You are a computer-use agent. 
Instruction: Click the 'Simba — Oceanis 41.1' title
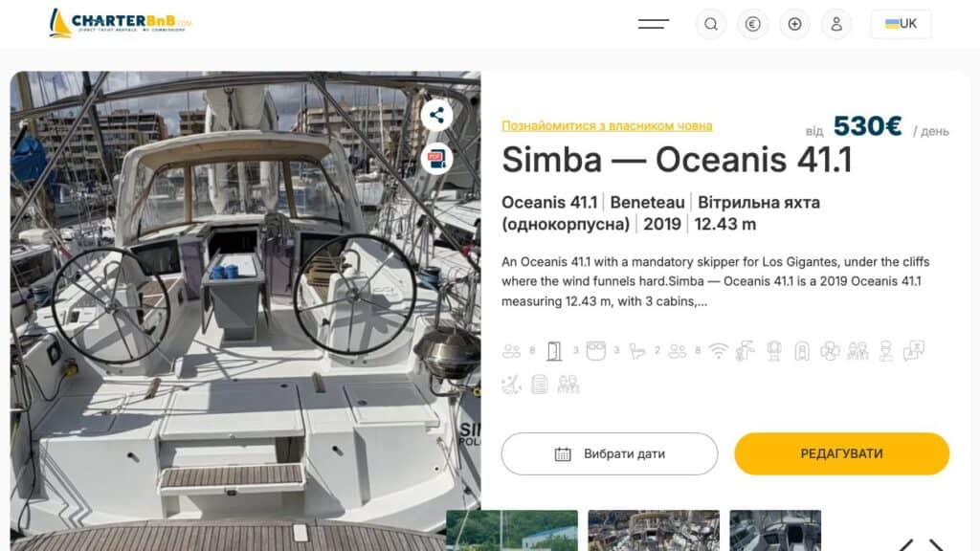click(x=677, y=160)
